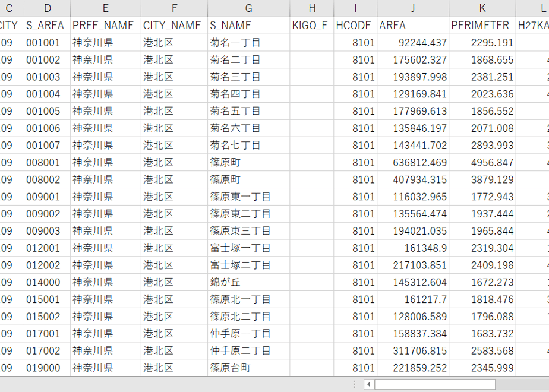Click PERIMETER value 3879.129

pyautogui.click(x=482, y=180)
